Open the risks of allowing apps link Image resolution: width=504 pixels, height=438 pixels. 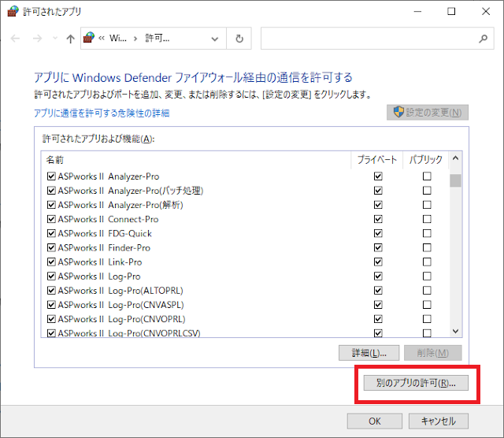[102, 113]
